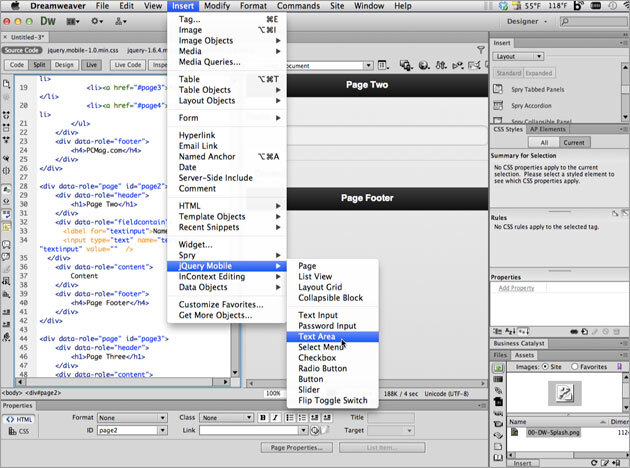Click the All button in CSS Styles
The image size is (630, 468).
tap(544, 143)
